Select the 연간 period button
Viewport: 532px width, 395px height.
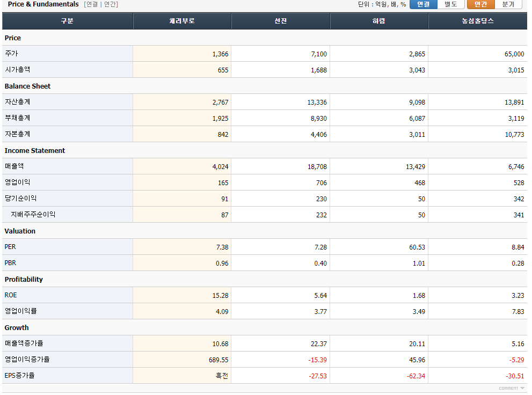pos(481,4)
